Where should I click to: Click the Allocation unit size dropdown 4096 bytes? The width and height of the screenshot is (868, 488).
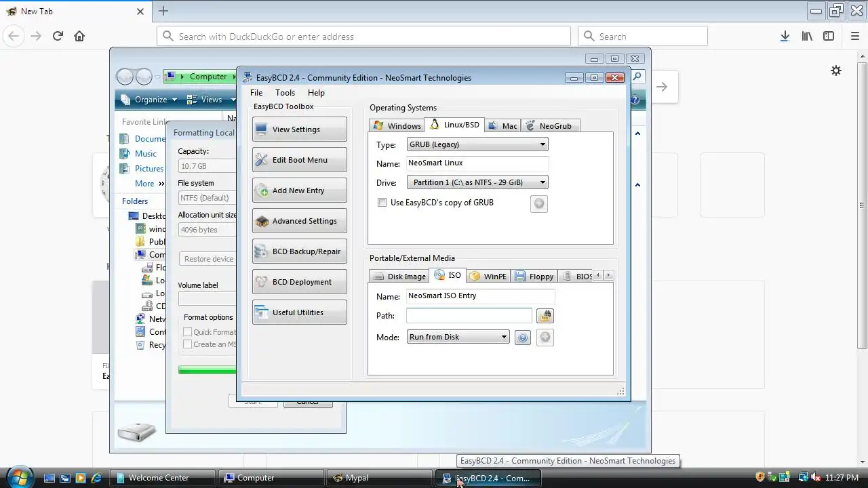[207, 230]
